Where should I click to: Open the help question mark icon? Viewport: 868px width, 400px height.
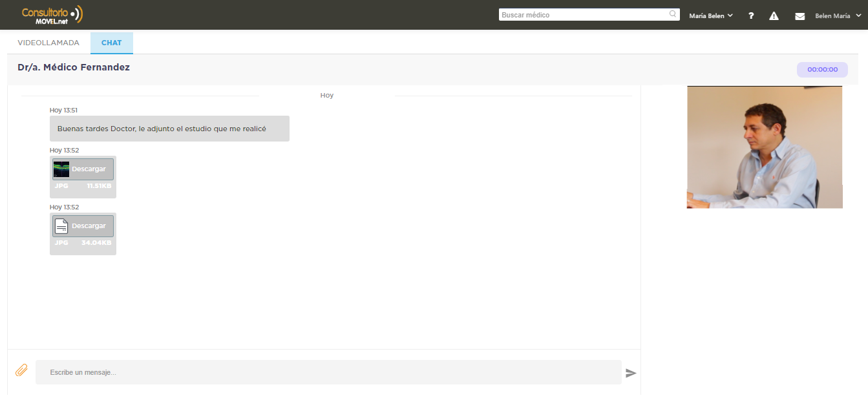(751, 16)
